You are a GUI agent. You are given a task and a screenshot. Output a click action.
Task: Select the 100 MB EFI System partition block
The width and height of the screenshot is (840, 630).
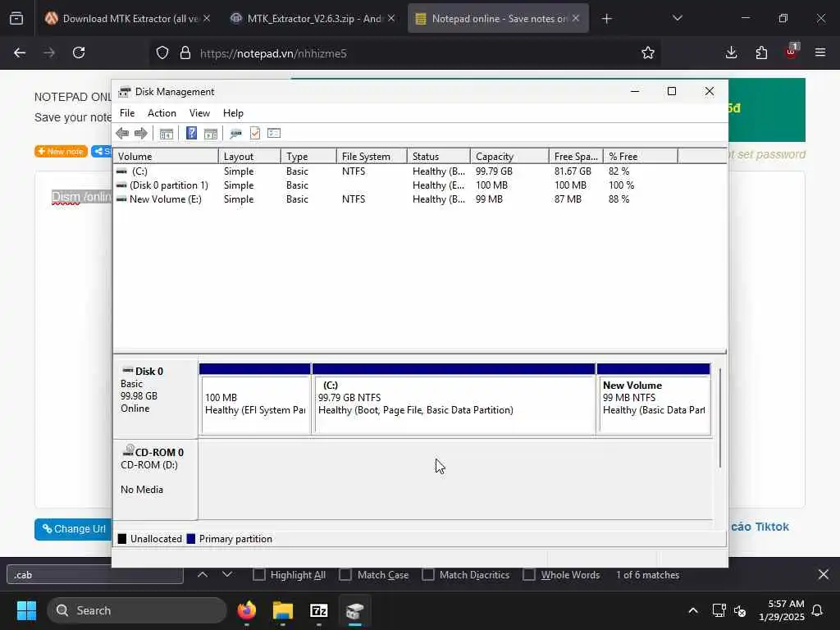(255, 399)
